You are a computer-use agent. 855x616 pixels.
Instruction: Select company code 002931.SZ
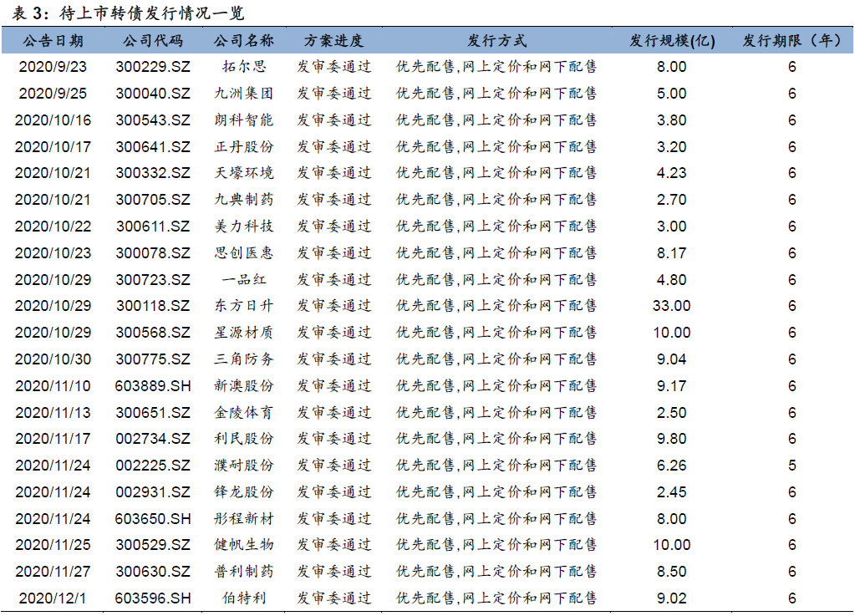click(x=153, y=493)
